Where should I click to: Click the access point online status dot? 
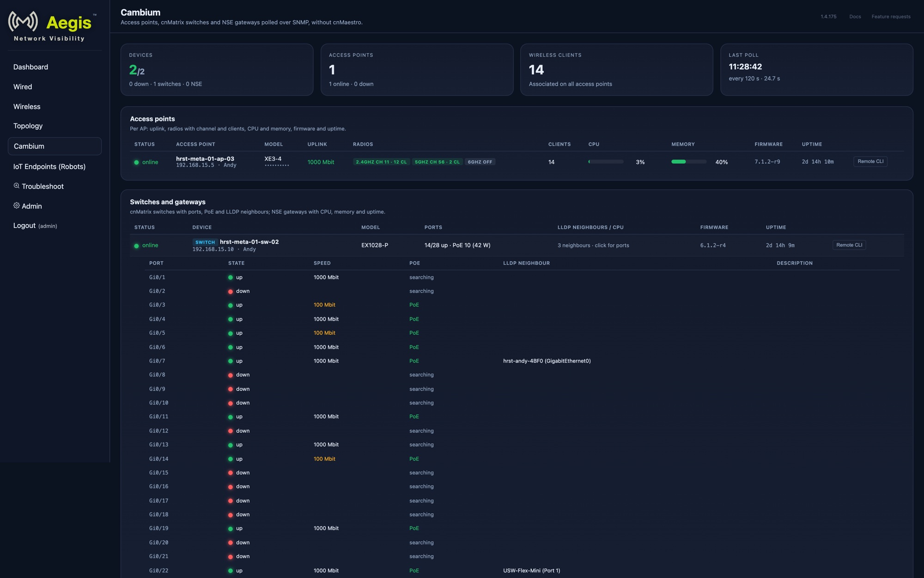coord(136,162)
